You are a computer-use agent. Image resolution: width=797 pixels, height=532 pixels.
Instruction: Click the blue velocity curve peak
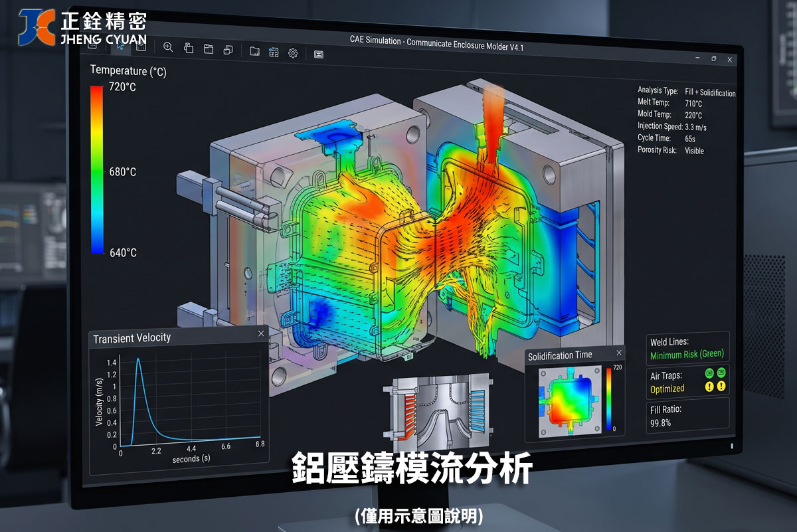point(138,359)
